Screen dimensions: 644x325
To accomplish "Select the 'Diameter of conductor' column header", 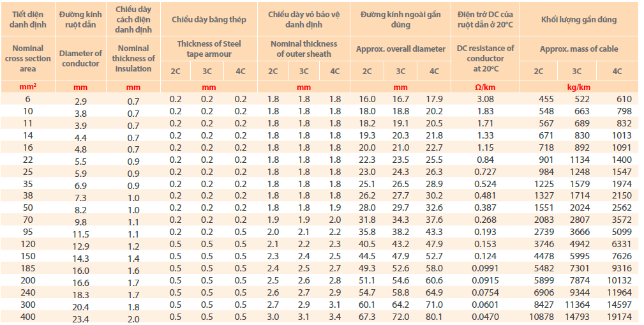I will (x=80, y=58).
